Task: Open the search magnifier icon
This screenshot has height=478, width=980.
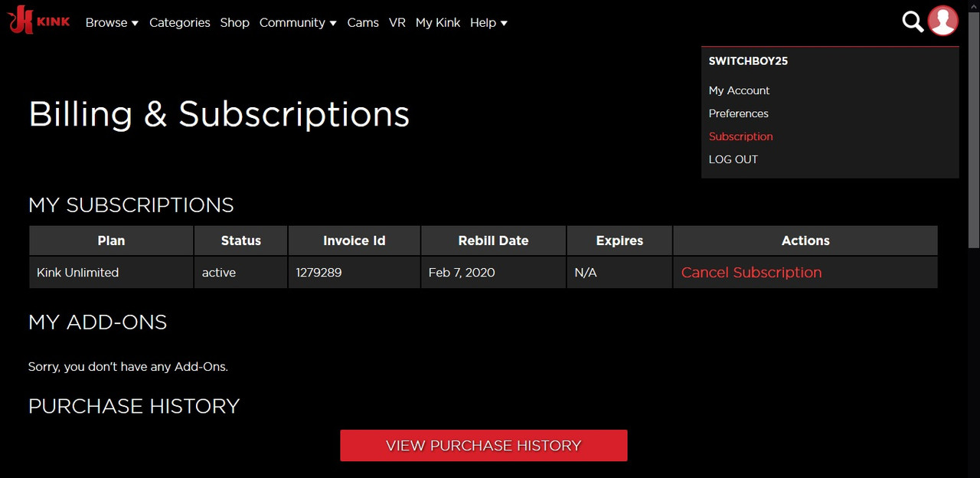Action: [x=913, y=22]
